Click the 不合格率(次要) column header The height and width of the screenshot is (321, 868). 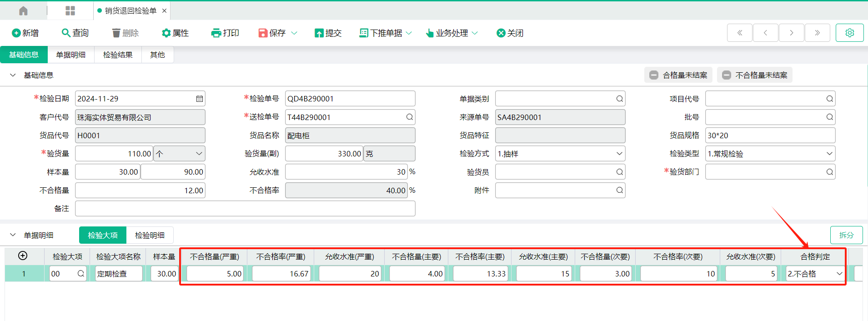point(677,257)
